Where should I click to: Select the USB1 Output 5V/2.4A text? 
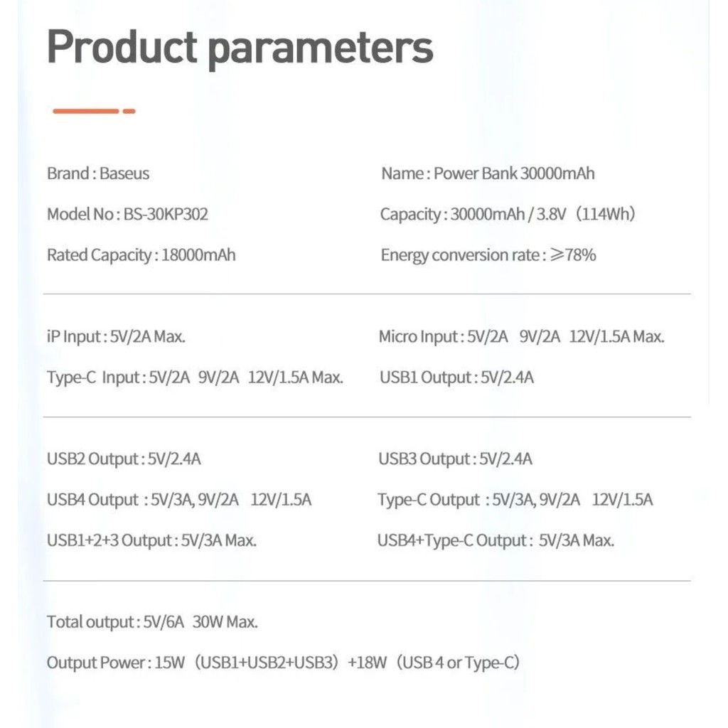456,378
